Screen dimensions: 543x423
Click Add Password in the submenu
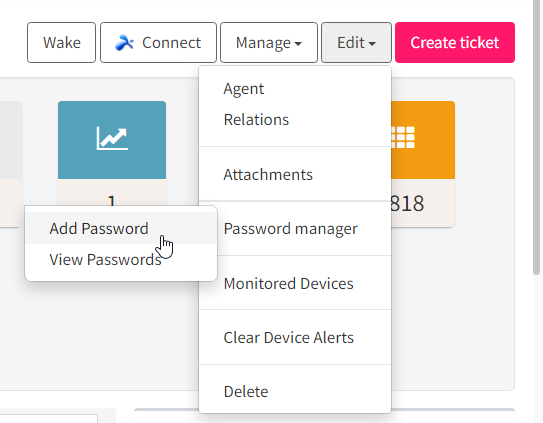point(121,229)
